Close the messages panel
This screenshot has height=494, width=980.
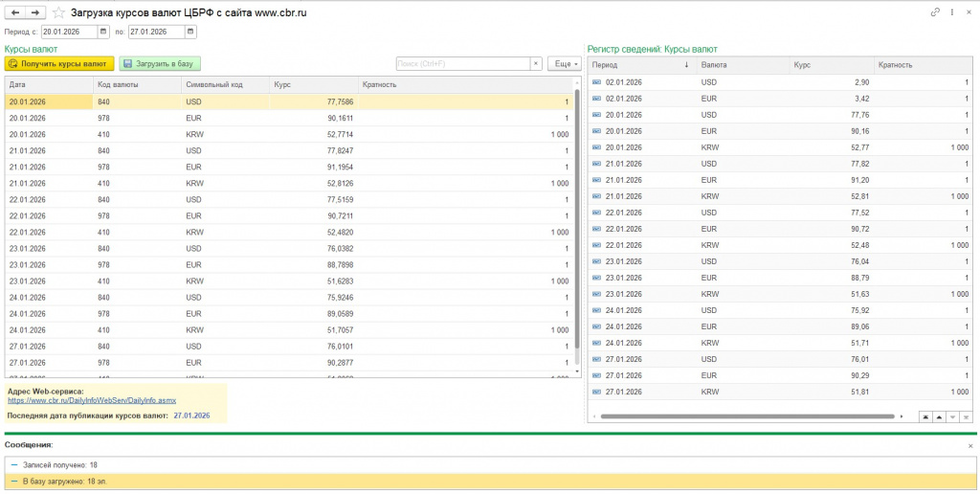pos(969,445)
